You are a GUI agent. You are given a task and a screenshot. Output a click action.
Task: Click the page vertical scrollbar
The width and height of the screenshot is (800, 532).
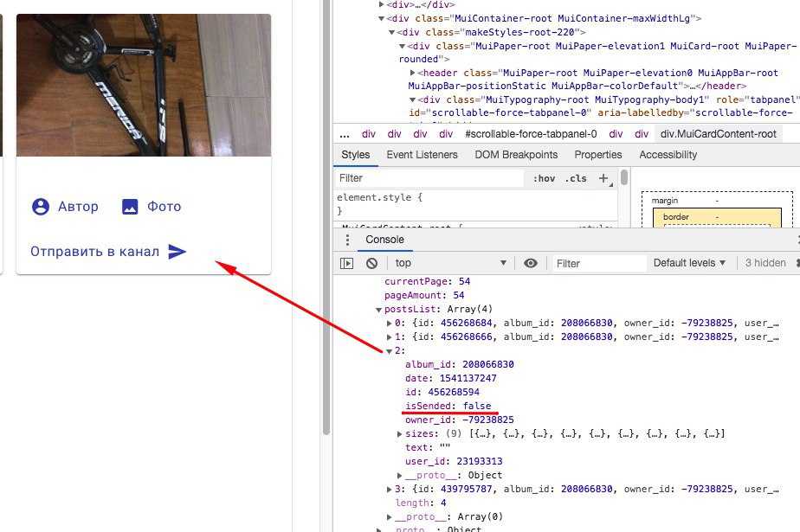coord(326,218)
